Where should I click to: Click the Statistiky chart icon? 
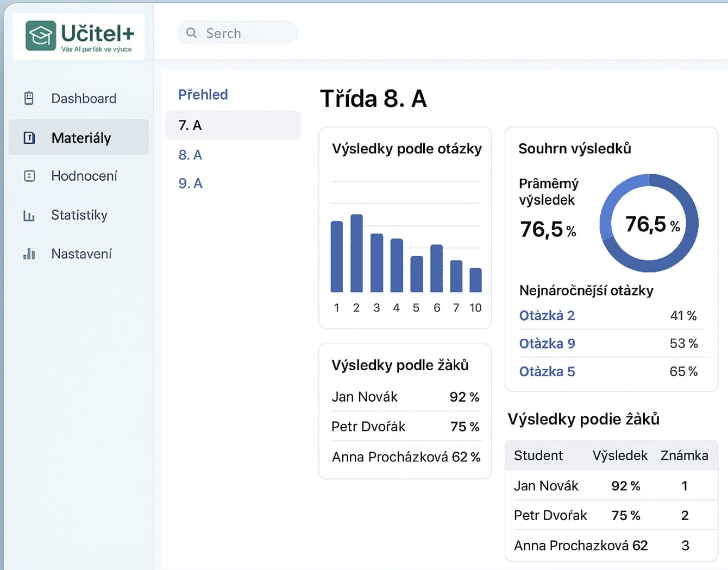point(29,216)
